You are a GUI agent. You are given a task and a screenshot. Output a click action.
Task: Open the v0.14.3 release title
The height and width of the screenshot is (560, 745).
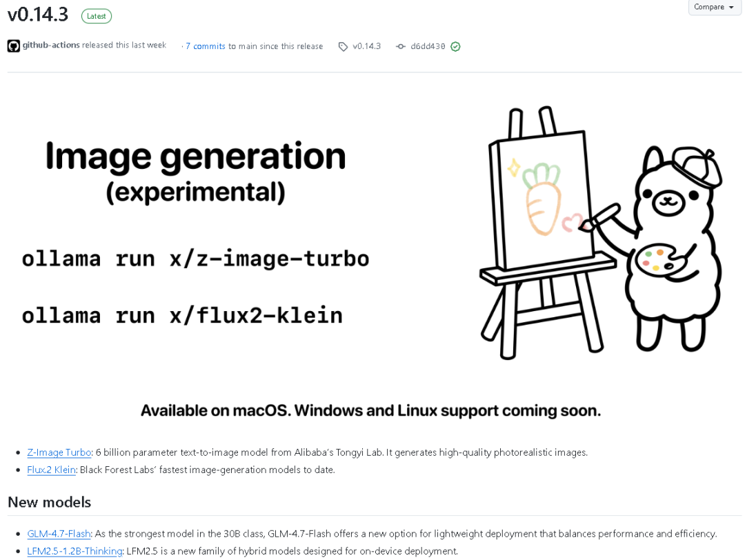coord(38,14)
